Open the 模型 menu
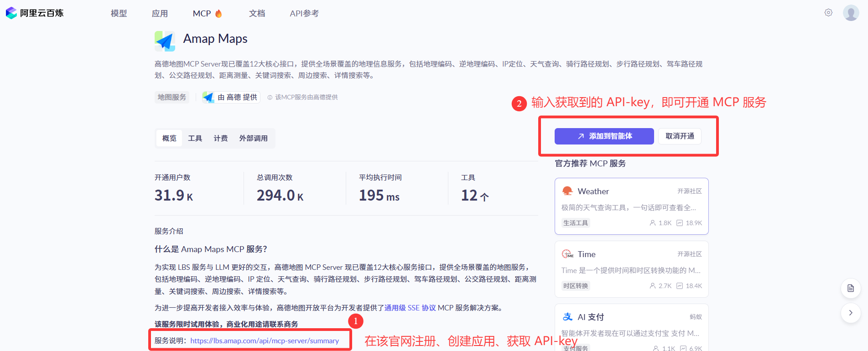The height and width of the screenshot is (351, 868). 119,13
